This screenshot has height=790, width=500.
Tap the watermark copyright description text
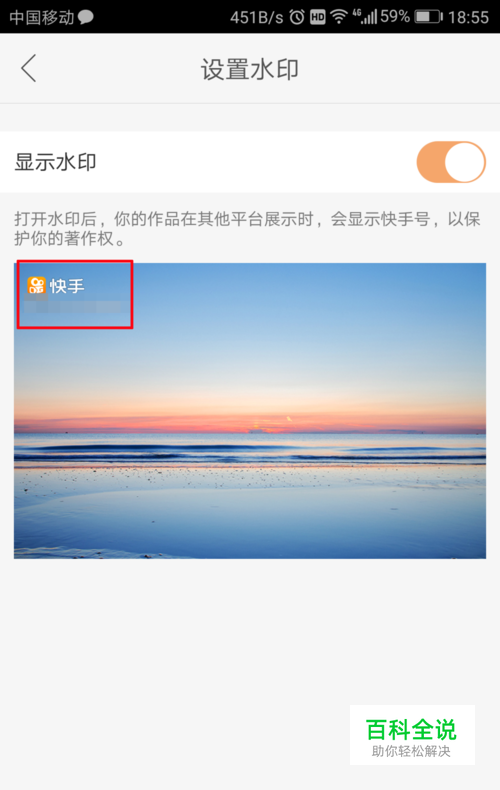pyautogui.click(x=247, y=228)
